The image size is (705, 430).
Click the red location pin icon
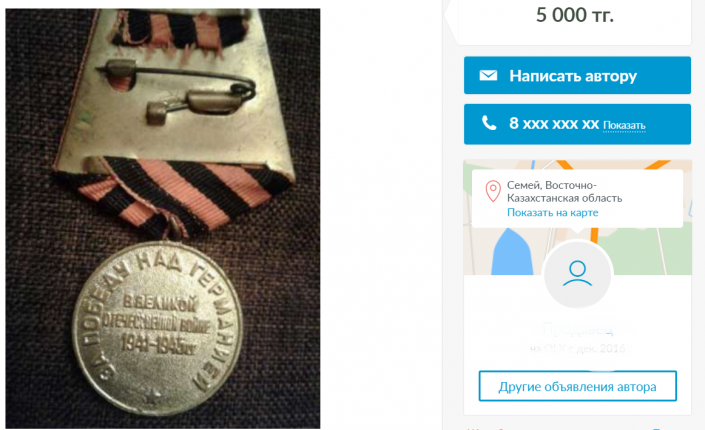493,191
